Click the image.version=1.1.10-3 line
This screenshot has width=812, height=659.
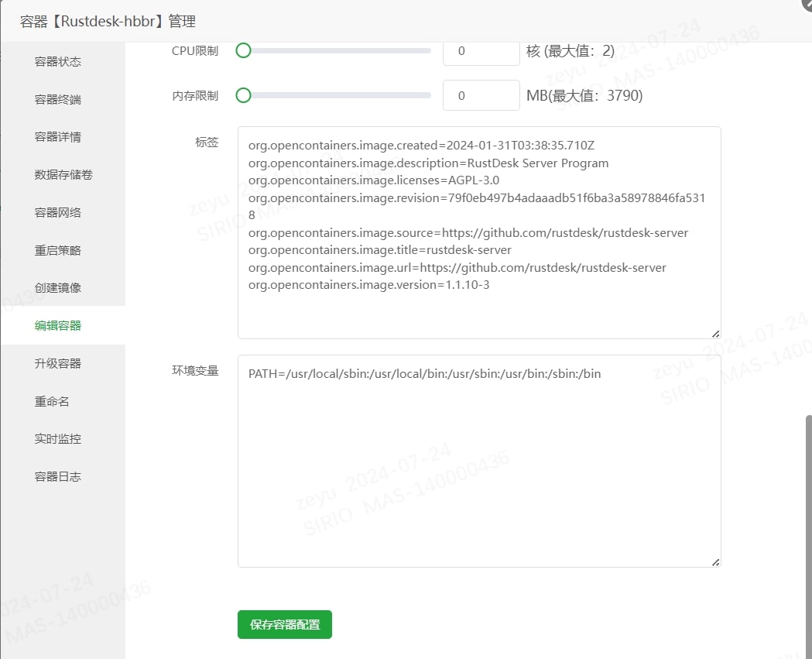[368, 285]
